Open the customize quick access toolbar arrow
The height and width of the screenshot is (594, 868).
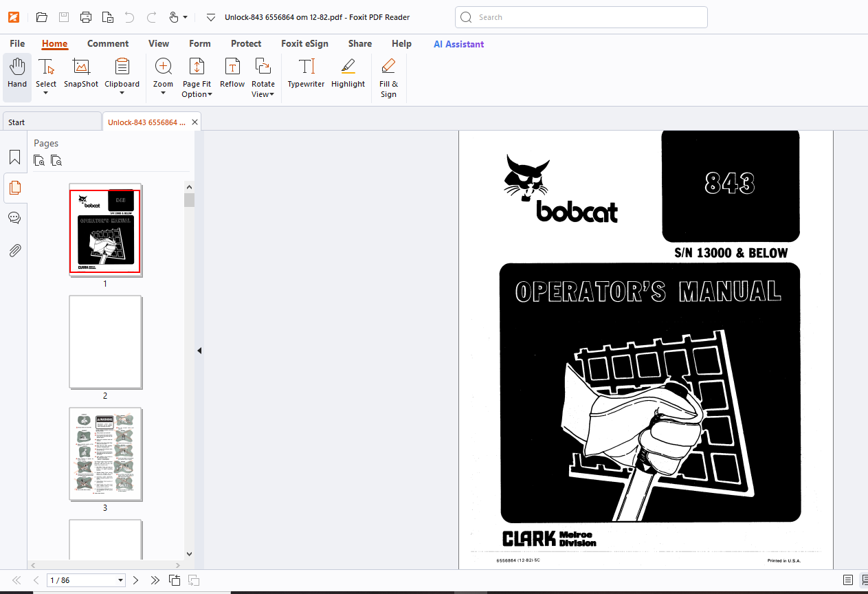coord(210,17)
